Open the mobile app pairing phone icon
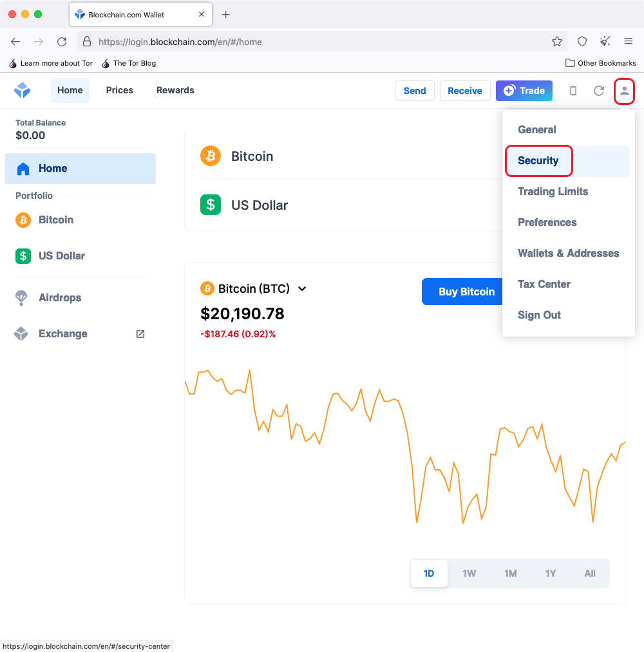 coord(573,91)
